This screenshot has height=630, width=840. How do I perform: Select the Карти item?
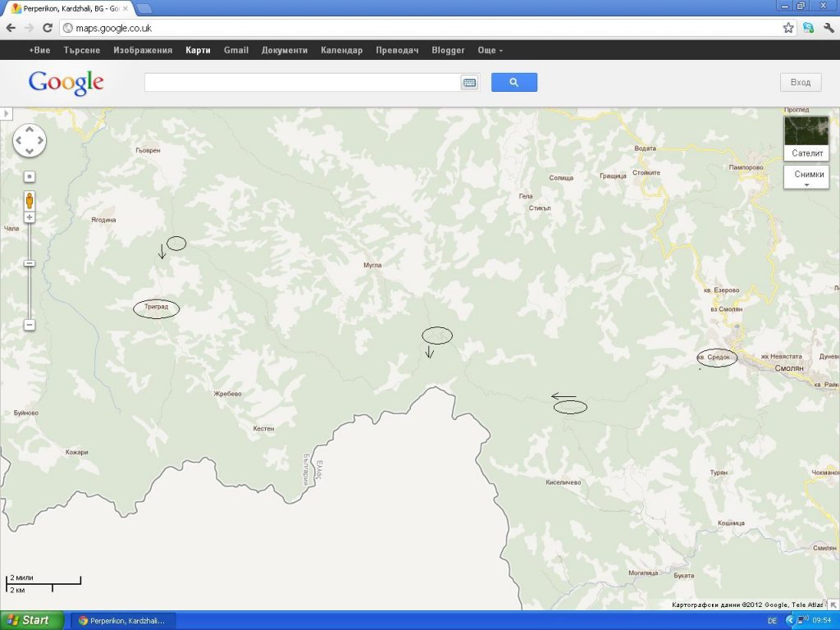[x=199, y=50]
